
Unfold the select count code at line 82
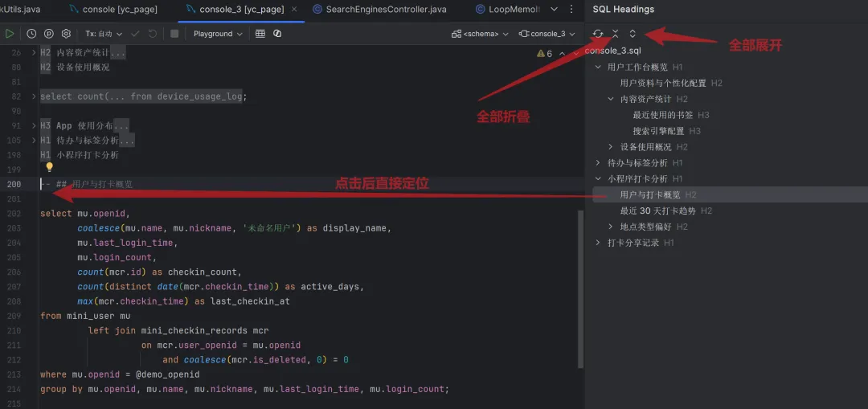34,96
